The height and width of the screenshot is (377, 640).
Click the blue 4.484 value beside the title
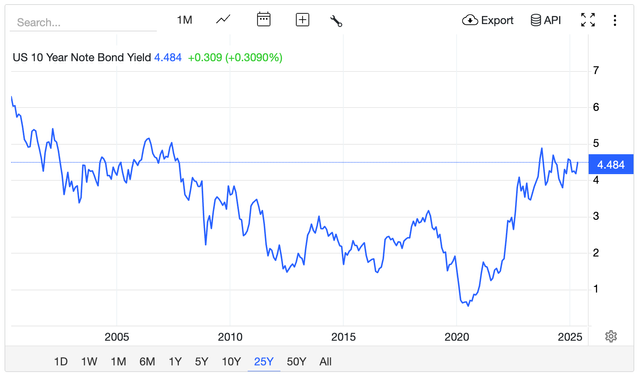(x=168, y=58)
